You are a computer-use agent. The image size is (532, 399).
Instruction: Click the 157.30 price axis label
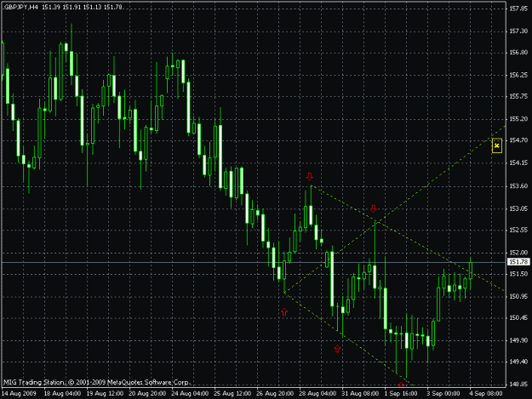tap(518, 31)
